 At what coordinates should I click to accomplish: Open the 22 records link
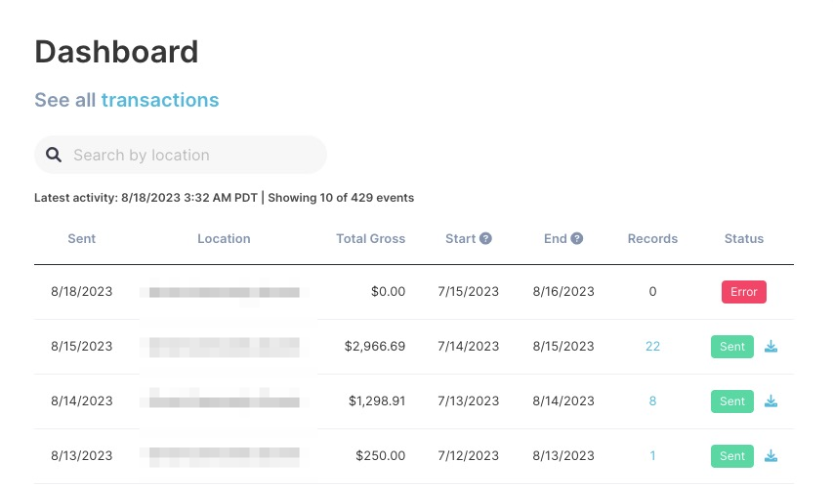coord(653,347)
